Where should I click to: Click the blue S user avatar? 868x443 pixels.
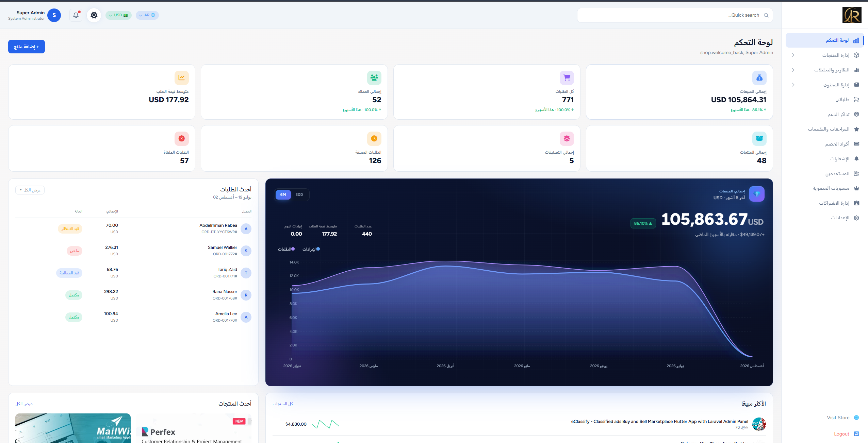pos(54,15)
